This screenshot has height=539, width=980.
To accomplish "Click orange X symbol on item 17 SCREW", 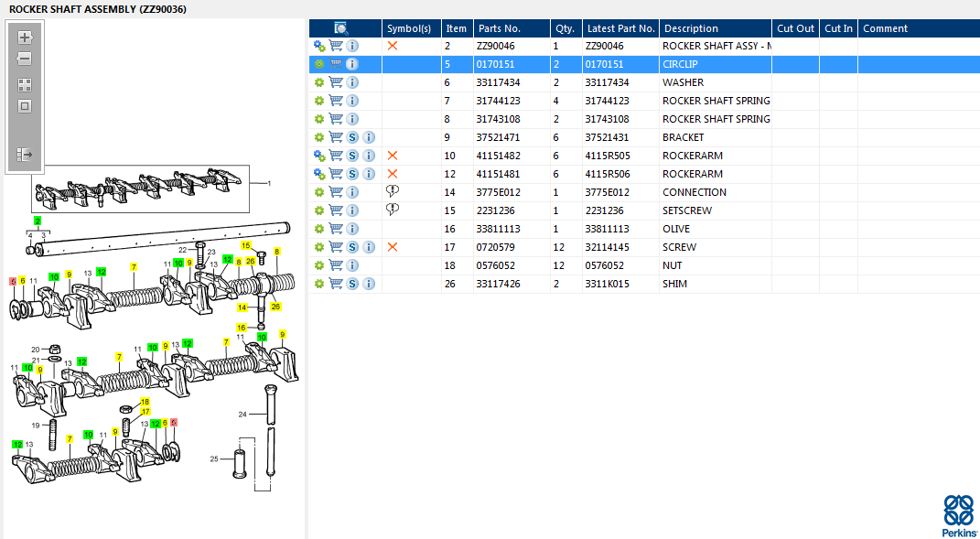I will [393, 247].
